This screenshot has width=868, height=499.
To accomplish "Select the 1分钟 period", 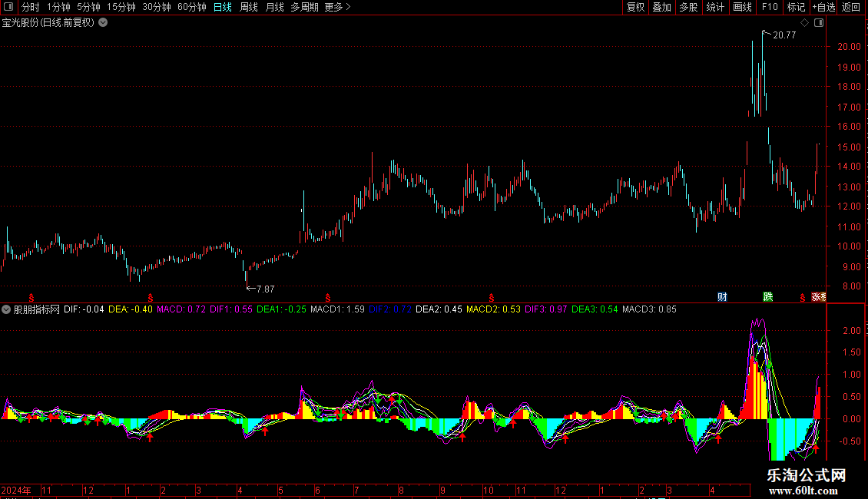I will [58, 7].
